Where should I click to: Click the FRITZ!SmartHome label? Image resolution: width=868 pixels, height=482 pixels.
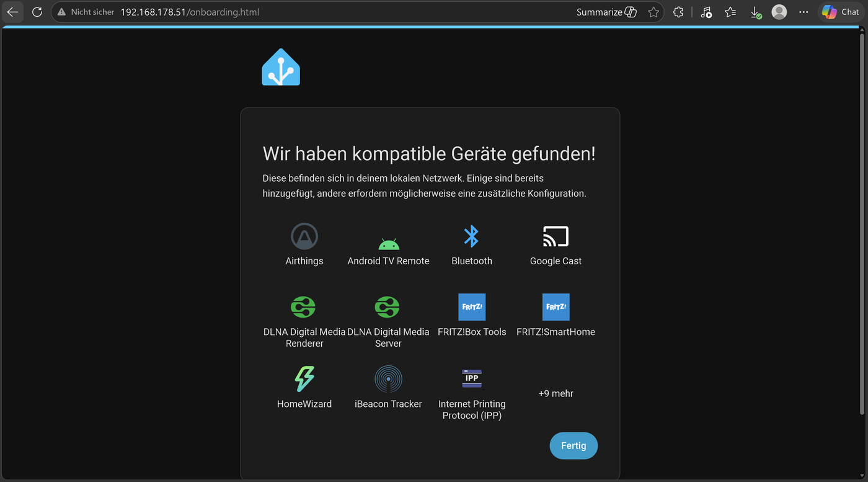pyautogui.click(x=556, y=332)
